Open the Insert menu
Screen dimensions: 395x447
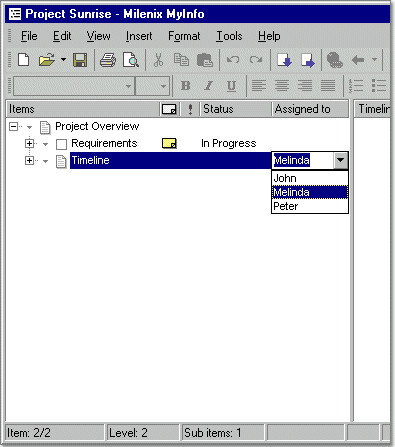coord(139,36)
